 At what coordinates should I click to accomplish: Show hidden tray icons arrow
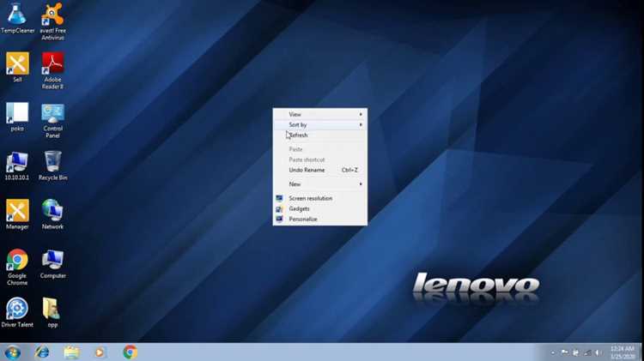pyautogui.click(x=553, y=352)
